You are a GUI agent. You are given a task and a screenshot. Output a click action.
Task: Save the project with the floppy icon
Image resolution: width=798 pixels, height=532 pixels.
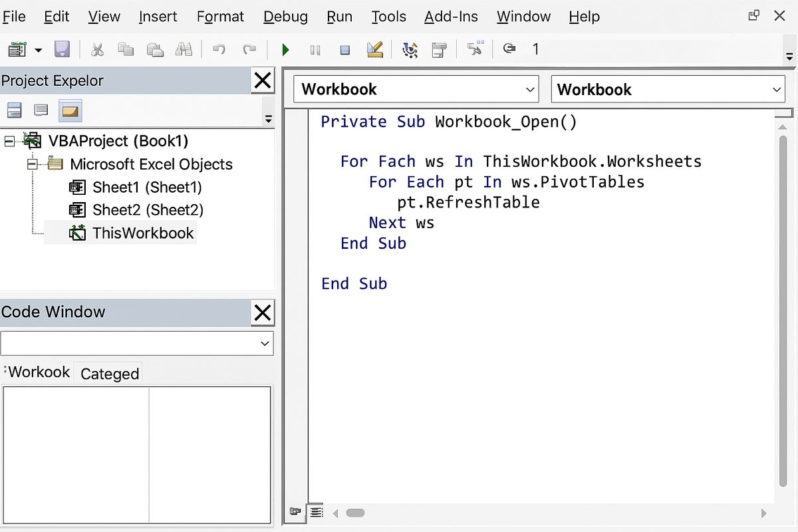click(62, 49)
